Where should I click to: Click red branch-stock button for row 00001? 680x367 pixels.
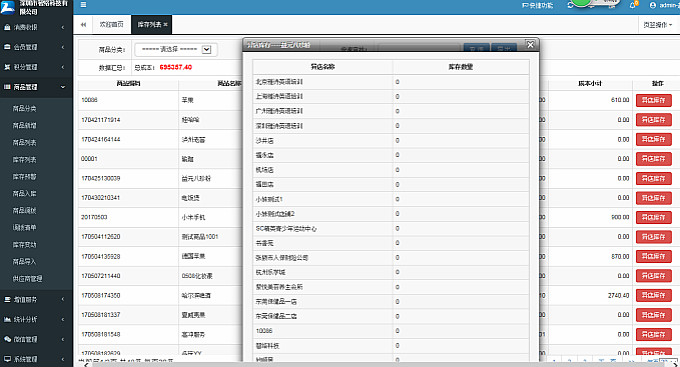[x=654, y=159]
